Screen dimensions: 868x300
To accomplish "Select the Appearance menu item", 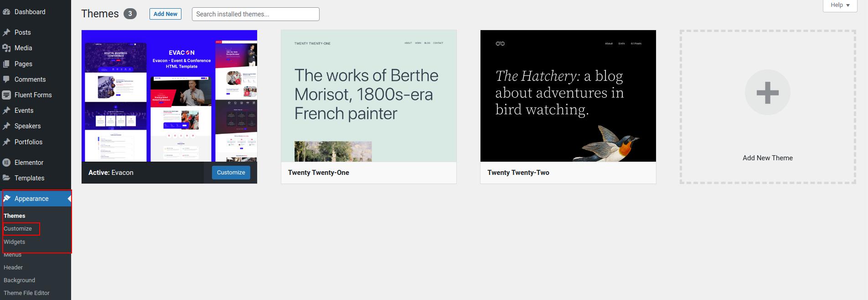I will click(x=36, y=199).
